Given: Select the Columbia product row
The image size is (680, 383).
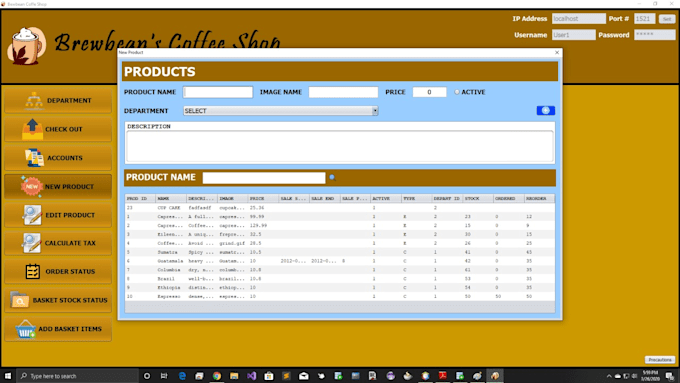Looking at the screenshot, I should tap(340, 270).
